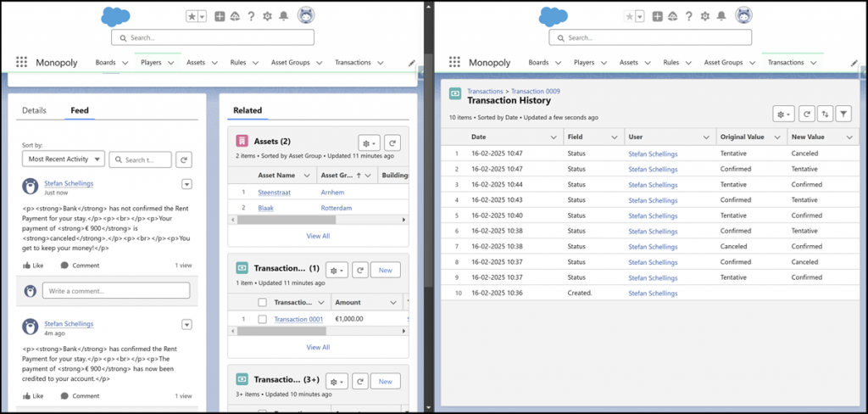The image size is (868, 414).
Task: Open setup gear in left window header
Action: [x=267, y=17]
